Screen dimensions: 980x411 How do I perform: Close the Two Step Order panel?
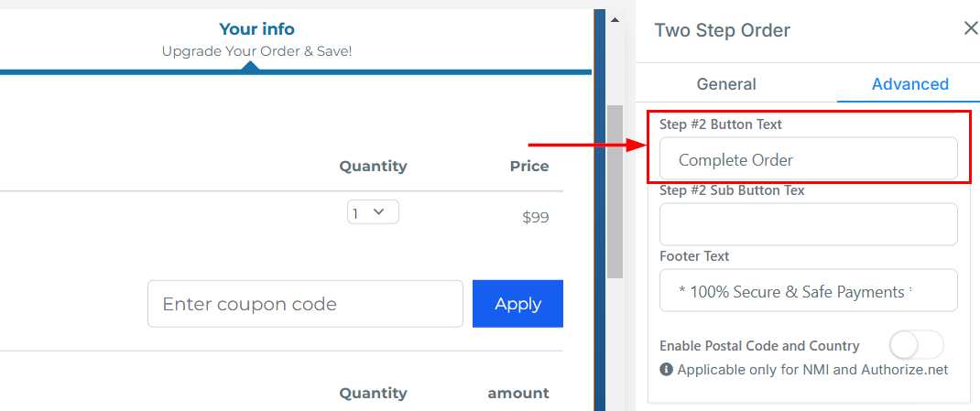coord(971,28)
